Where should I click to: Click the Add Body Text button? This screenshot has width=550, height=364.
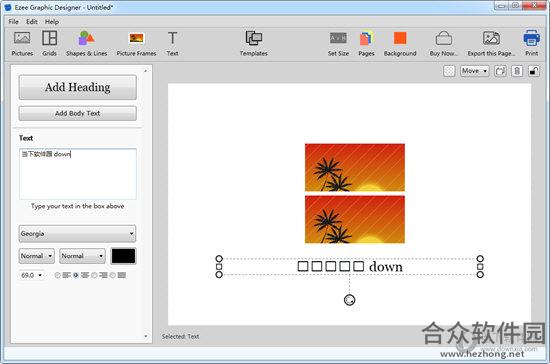[78, 113]
